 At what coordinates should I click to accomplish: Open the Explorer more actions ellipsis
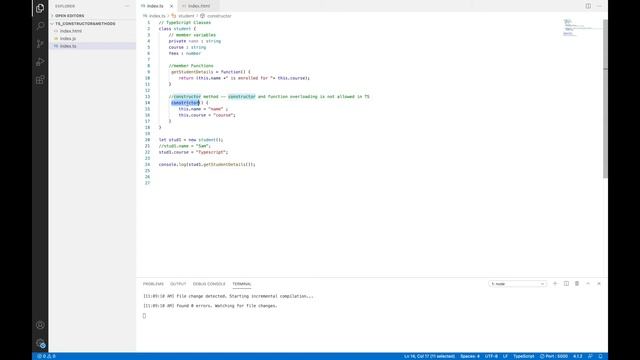[x=127, y=6]
